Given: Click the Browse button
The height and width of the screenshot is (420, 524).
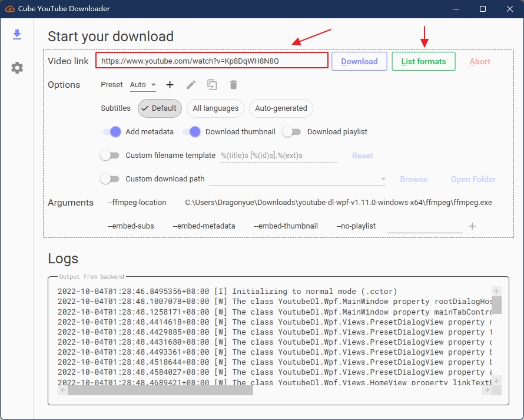Looking at the screenshot, I should (414, 179).
